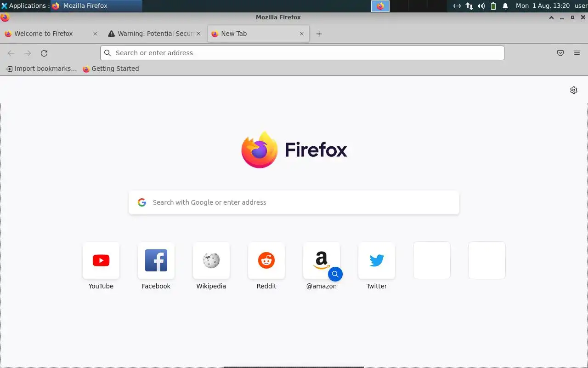Click the last empty shortcut tile
Image resolution: width=588 pixels, height=368 pixels.
(487, 260)
